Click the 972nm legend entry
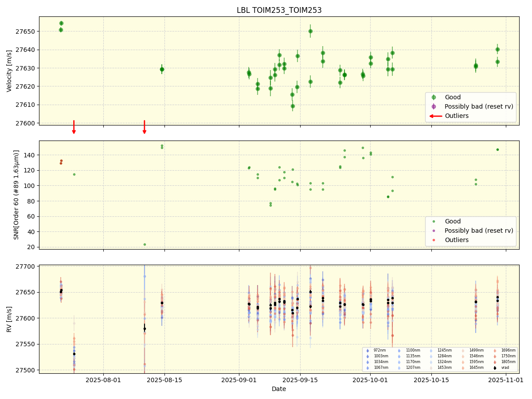The height and width of the screenshot is (399, 532). (x=376, y=350)
